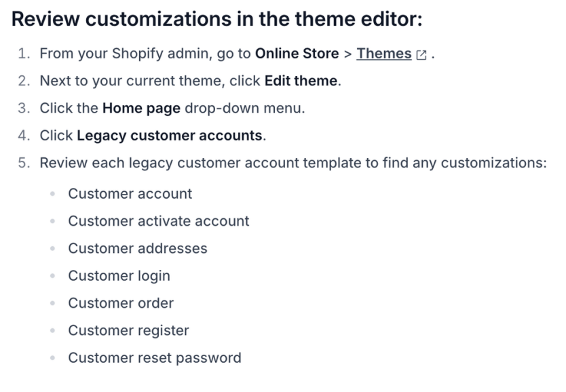The width and height of the screenshot is (566, 392).
Task: Click the bullet before Customer login
Action: tap(53, 276)
